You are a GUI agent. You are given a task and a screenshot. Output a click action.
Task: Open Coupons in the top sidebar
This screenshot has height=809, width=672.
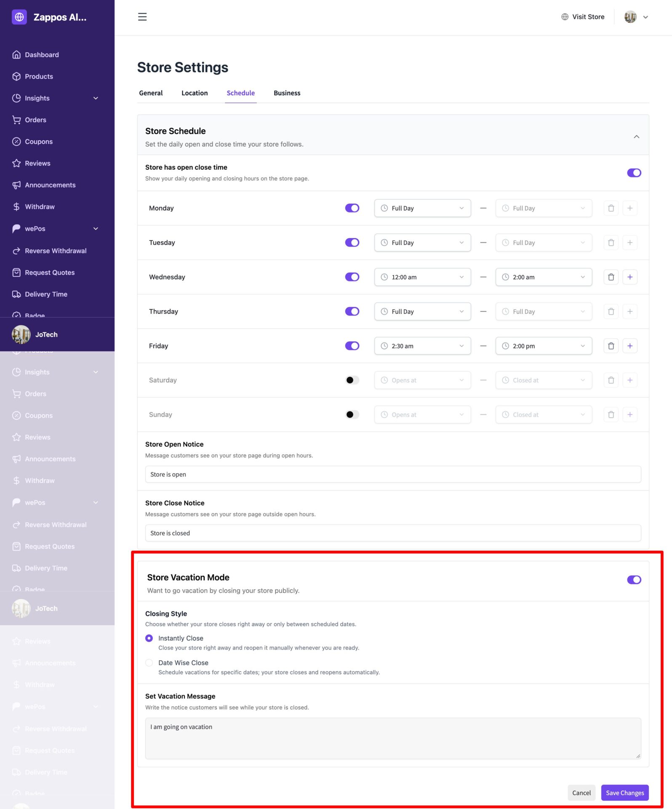[38, 142]
